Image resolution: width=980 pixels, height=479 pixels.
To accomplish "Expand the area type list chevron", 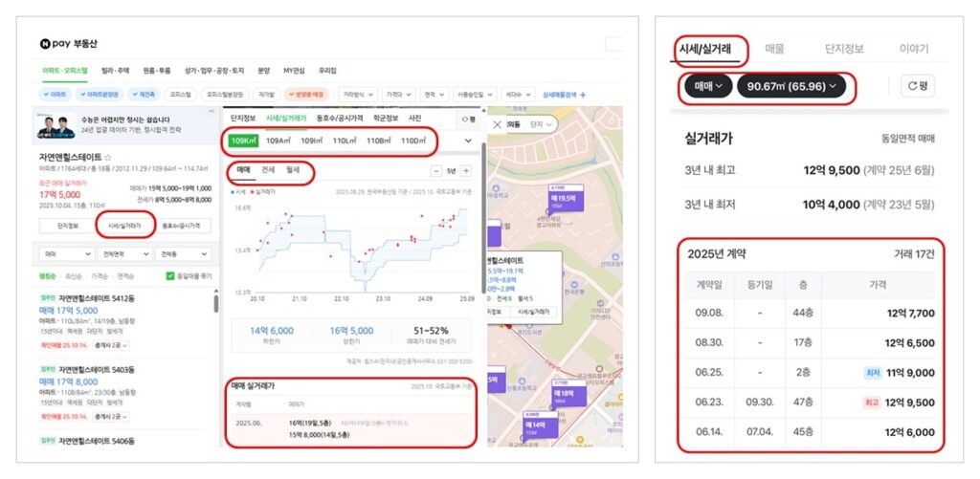I will pyautogui.click(x=468, y=142).
